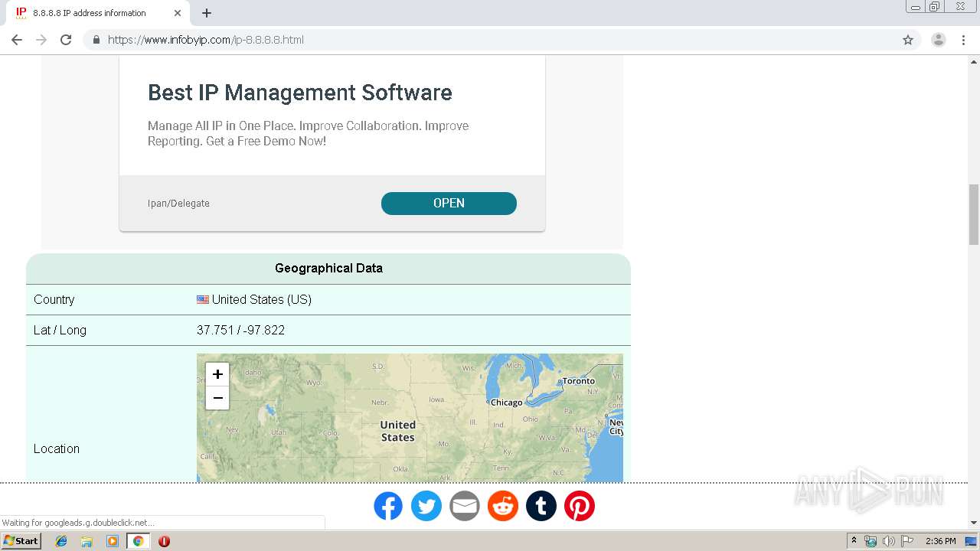The width and height of the screenshot is (980, 551).
Task: Bookmark this page with star
Action: pyautogui.click(x=908, y=40)
